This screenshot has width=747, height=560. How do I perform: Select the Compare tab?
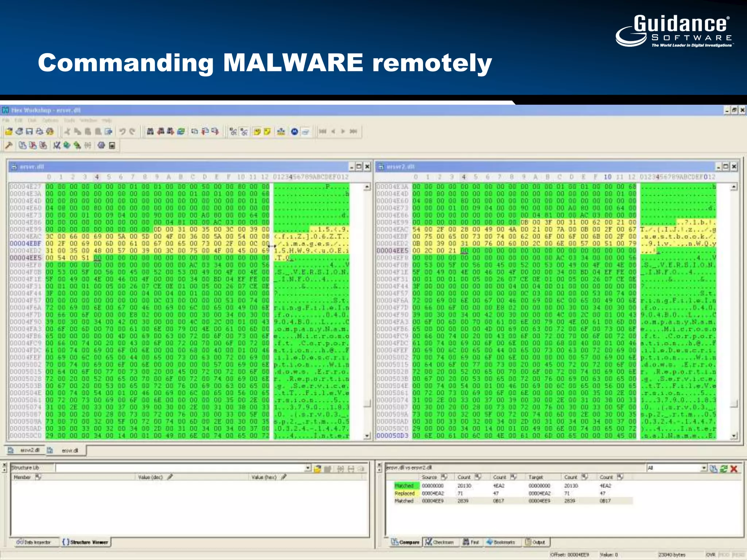point(406,542)
